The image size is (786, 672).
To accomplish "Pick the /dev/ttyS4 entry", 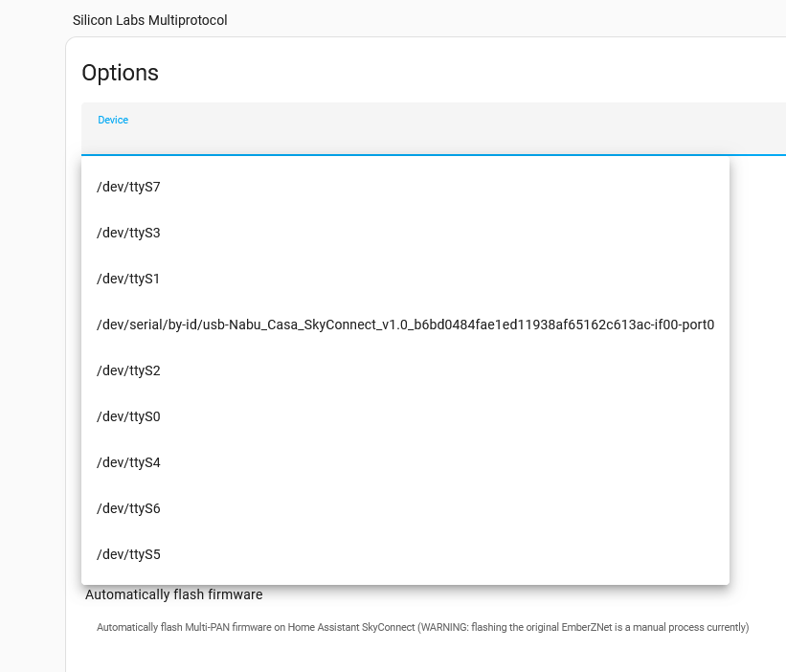I will click(128, 462).
